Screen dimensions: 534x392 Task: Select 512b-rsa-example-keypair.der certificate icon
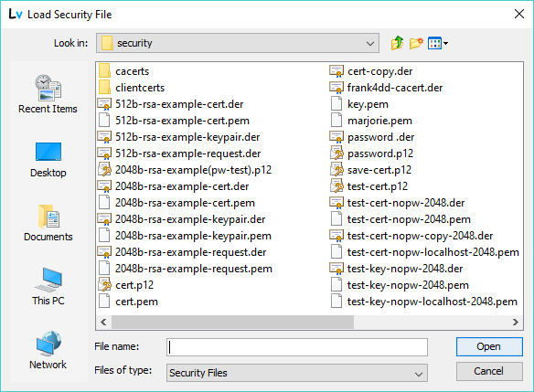[104, 137]
